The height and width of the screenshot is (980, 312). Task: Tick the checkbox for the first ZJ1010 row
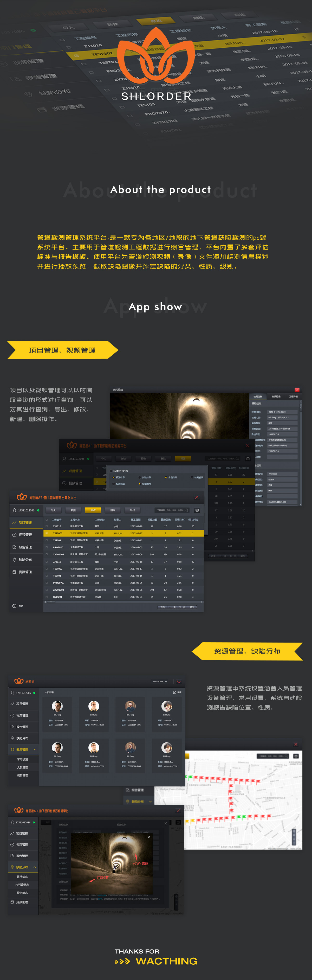click(x=47, y=526)
